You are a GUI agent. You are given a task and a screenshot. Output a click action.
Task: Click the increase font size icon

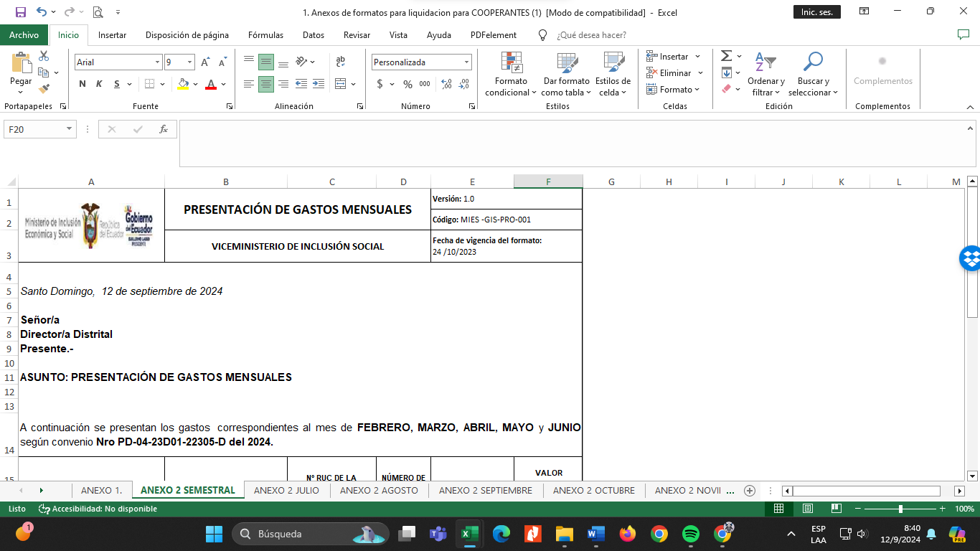pyautogui.click(x=206, y=62)
